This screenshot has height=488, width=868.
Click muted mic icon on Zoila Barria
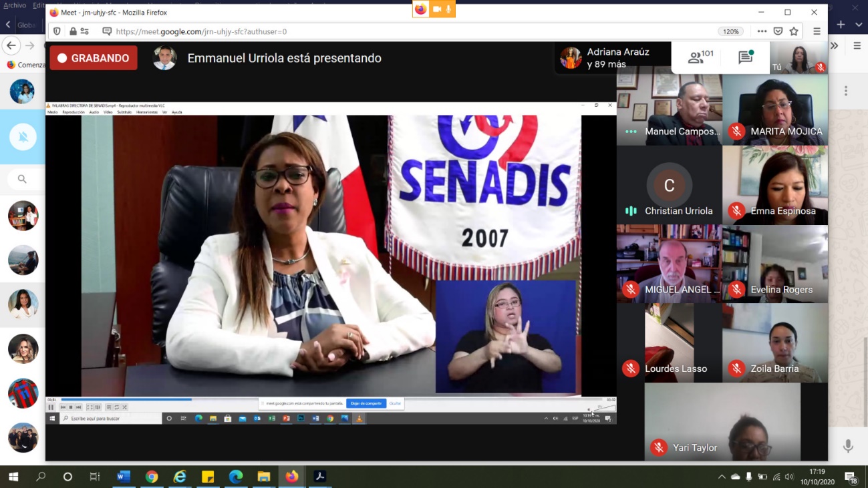coord(736,369)
